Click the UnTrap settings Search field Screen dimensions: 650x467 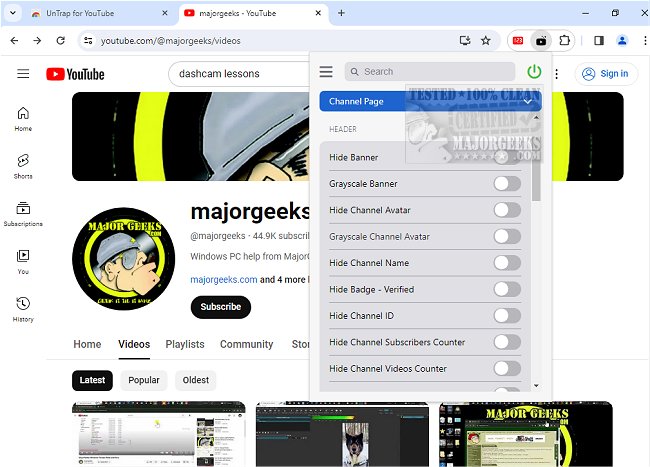tap(429, 72)
